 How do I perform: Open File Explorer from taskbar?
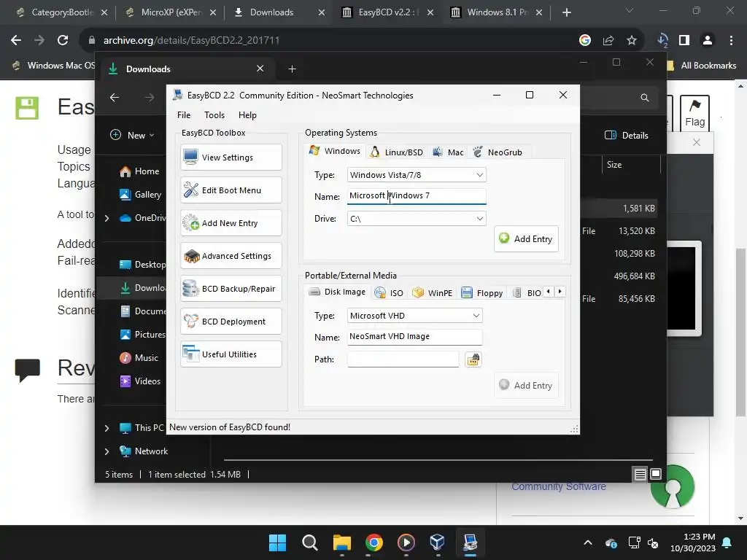click(341, 542)
